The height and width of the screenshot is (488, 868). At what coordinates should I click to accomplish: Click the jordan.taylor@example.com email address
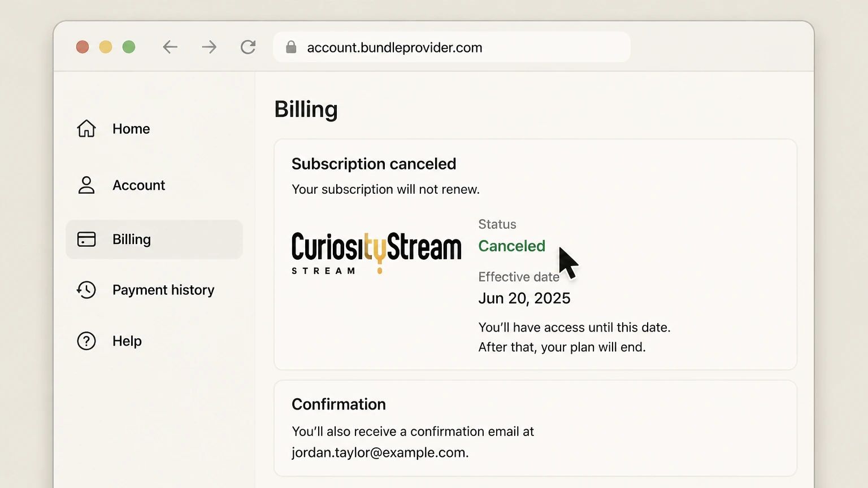point(379,452)
